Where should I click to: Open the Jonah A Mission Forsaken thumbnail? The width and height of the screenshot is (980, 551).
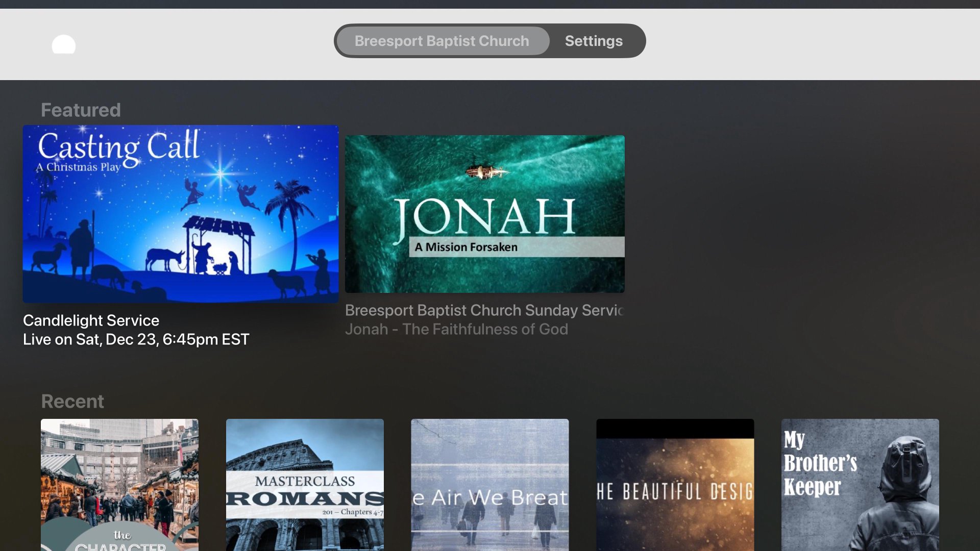click(484, 214)
